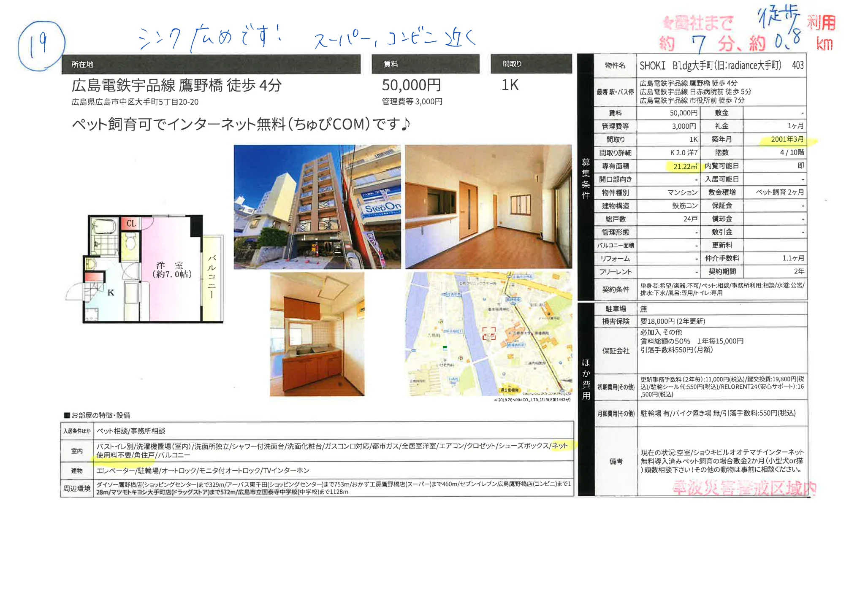The width and height of the screenshot is (868, 614).
Task: Click property name SHOKI Bldg大手町 403
Action: pos(722,65)
